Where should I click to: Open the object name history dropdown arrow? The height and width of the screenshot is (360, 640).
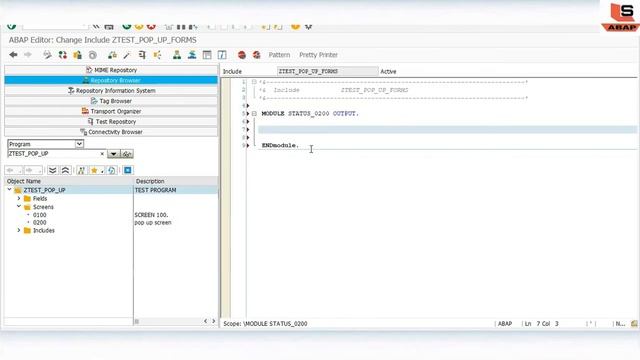click(113, 154)
